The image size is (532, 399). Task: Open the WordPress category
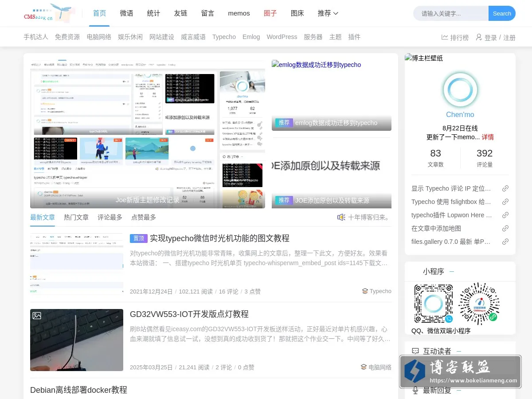[282, 37]
